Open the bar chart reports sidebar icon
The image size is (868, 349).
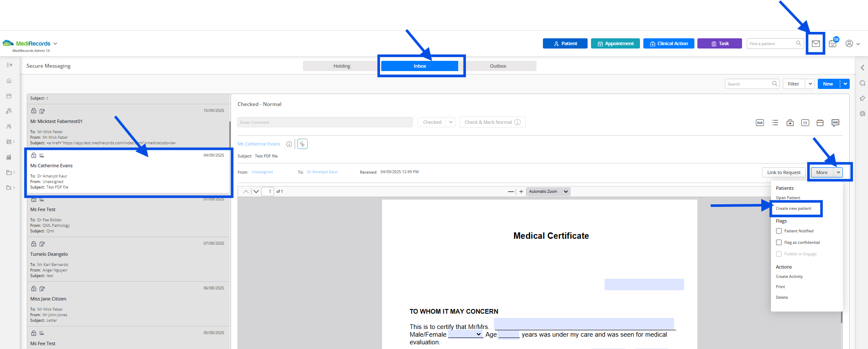pyautogui.click(x=9, y=157)
